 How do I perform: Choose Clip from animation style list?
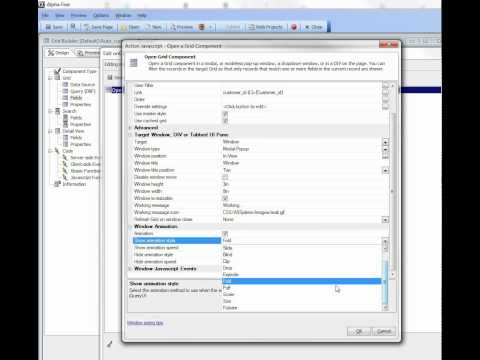tap(302, 261)
